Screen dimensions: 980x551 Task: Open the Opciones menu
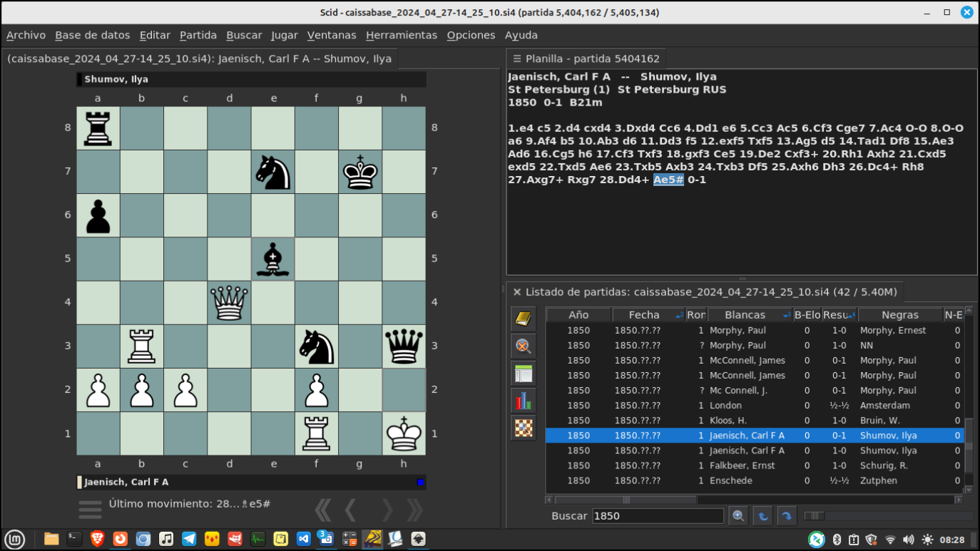(x=471, y=35)
